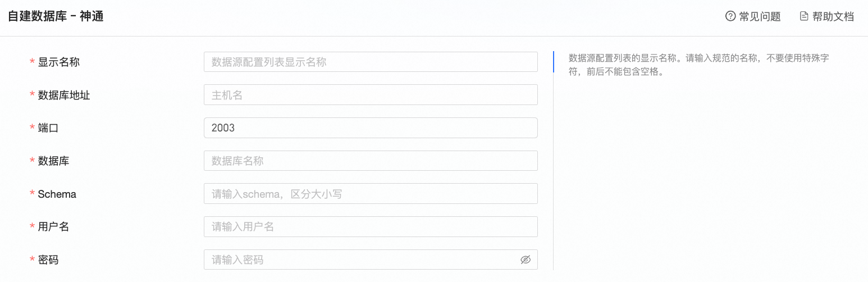This screenshot has width=868, height=282.
Task: Click the question mark icon beside 常见问题
Action: [730, 16]
